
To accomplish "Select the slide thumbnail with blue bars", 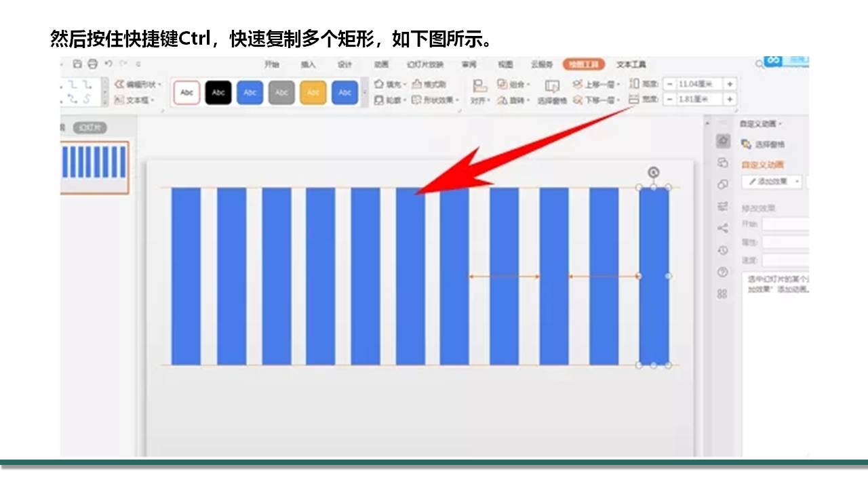I will (x=94, y=167).
